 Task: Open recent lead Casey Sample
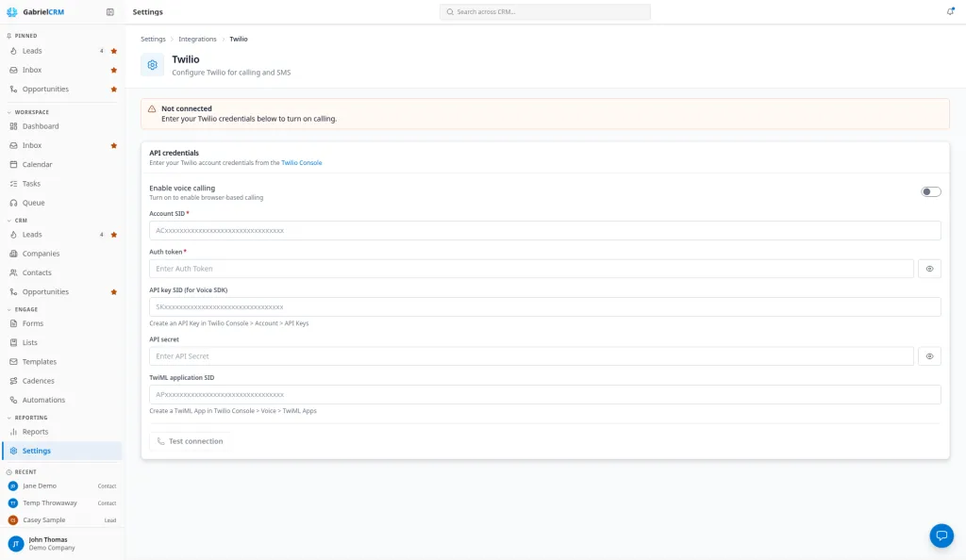[x=61, y=520]
